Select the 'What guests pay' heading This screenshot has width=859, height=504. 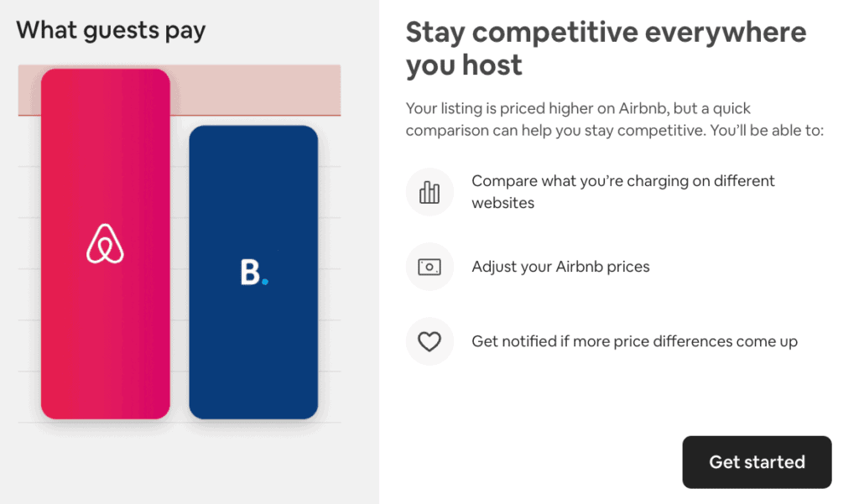pyautogui.click(x=111, y=31)
